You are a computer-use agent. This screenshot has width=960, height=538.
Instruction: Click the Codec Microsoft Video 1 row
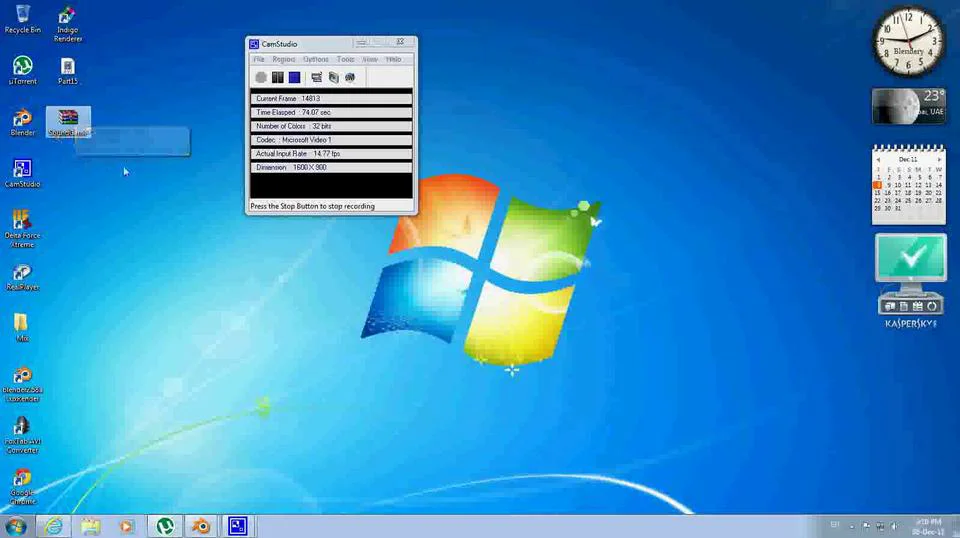click(x=331, y=140)
